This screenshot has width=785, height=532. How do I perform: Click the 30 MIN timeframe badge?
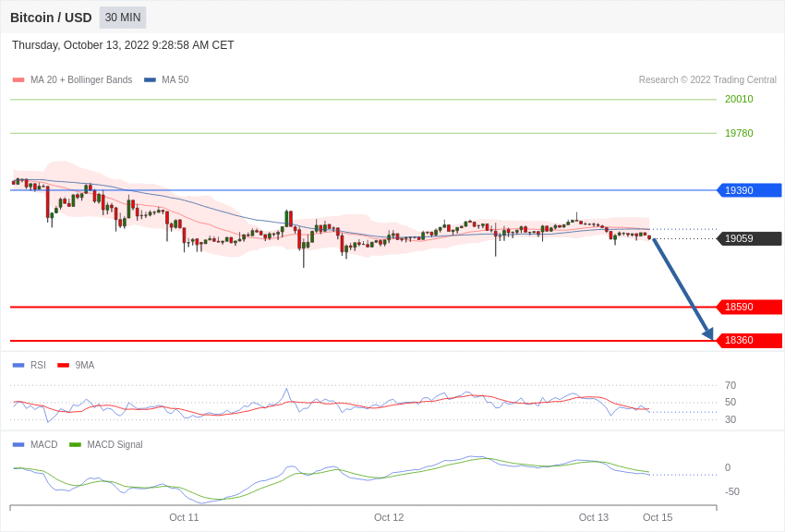click(x=123, y=18)
